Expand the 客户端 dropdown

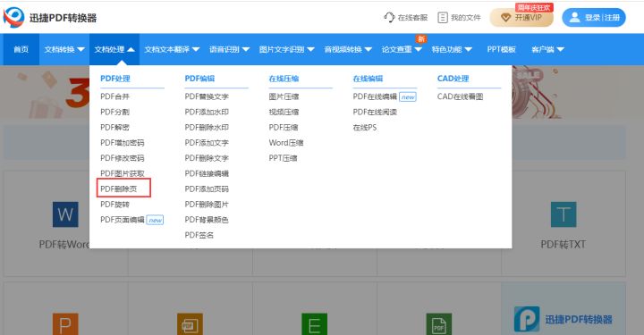tap(560, 49)
